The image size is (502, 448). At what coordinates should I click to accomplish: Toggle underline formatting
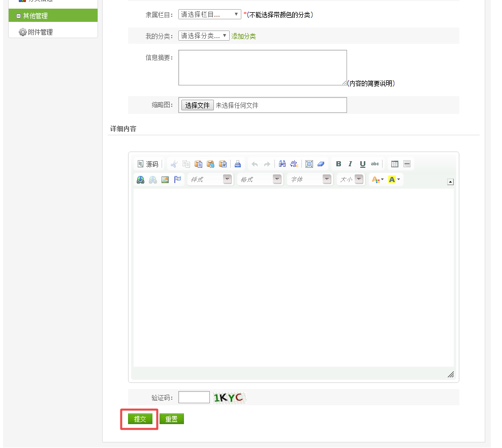(x=362, y=164)
